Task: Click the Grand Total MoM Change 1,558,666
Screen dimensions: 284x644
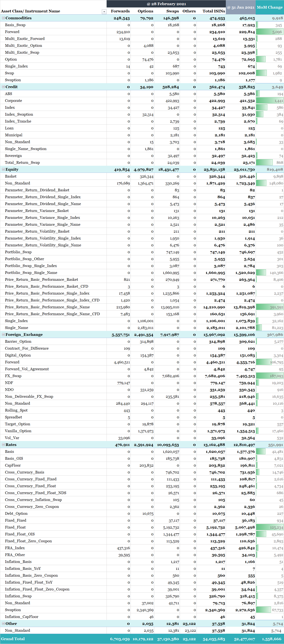Action: pyautogui.click(x=272, y=639)
